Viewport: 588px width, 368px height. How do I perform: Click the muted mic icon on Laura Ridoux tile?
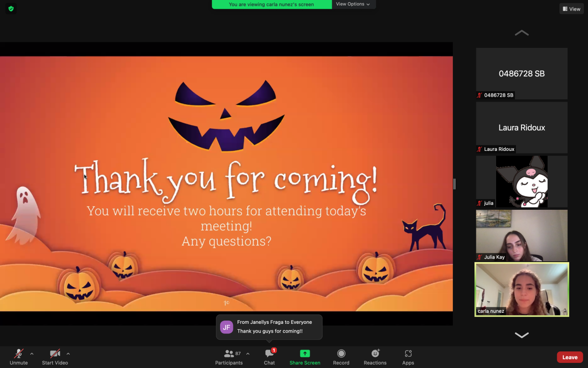tap(480, 149)
